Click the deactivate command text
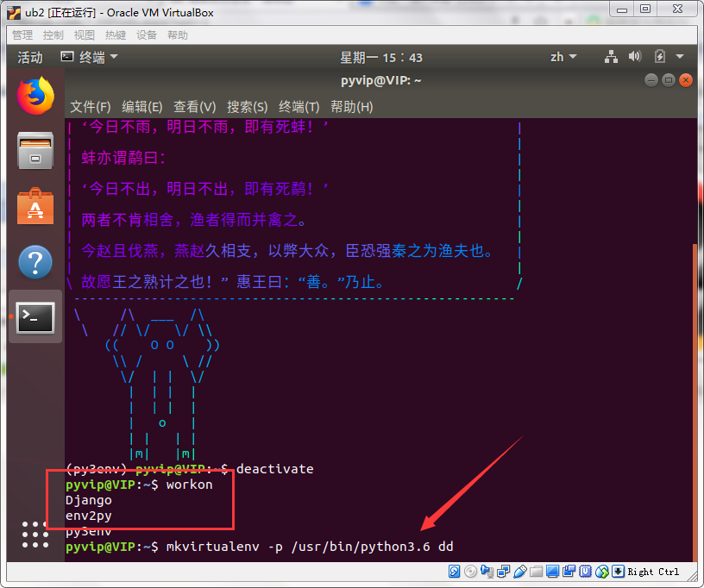 pyautogui.click(x=274, y=469)
